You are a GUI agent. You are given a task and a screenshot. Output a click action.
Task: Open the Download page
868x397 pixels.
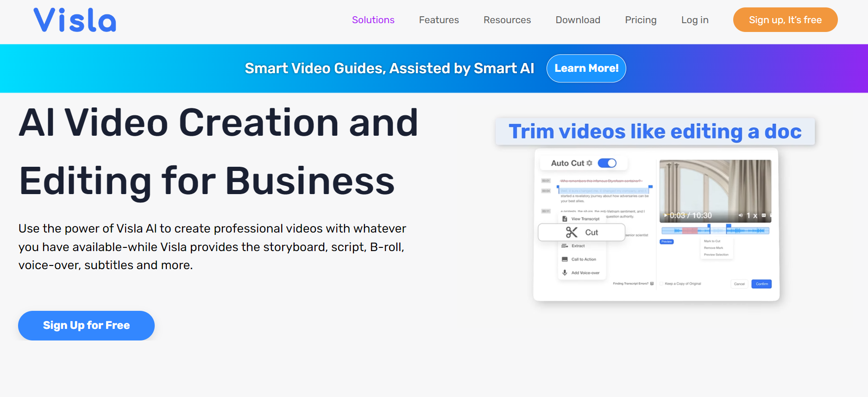(x=578, y=20)
